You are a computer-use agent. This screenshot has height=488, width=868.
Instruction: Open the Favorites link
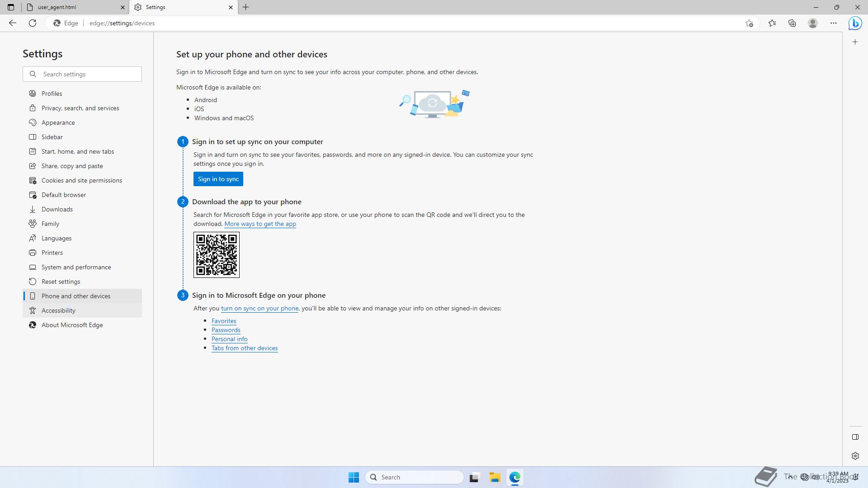pyautogui.click(x=224, y=321)
